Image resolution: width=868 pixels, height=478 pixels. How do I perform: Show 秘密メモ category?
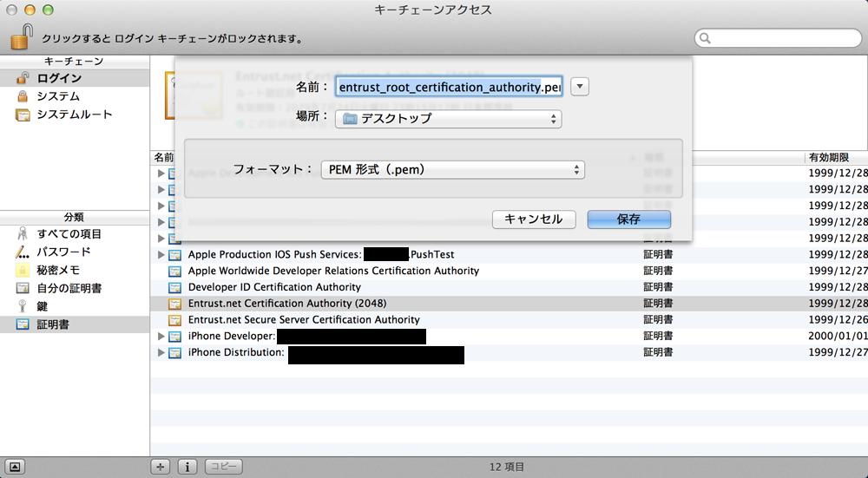pyautogui.click(x=75, y=270)
